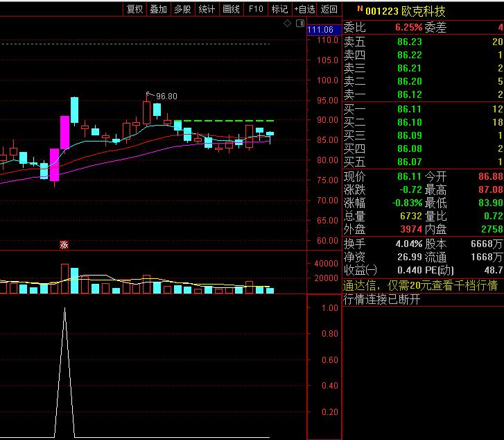Open the 叠加 overlay tool
The width and height of the screenshot is (504, 440).
coord(159,9)
